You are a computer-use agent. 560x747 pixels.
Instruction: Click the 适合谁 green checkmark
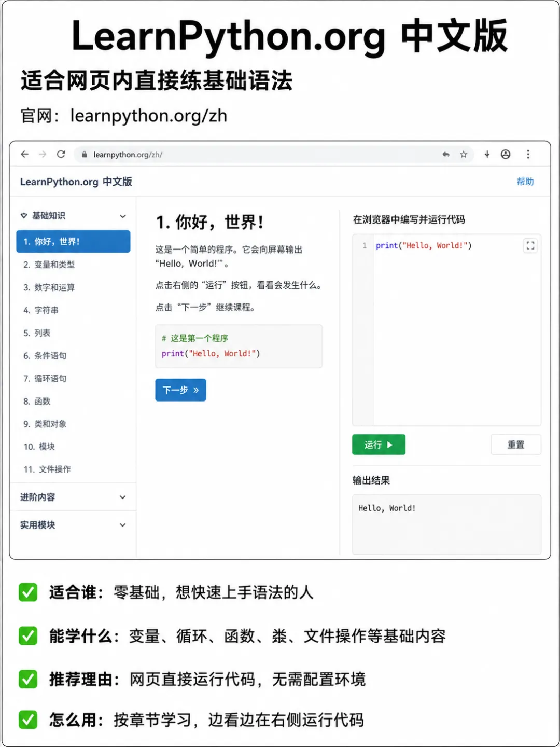(28, 592)
